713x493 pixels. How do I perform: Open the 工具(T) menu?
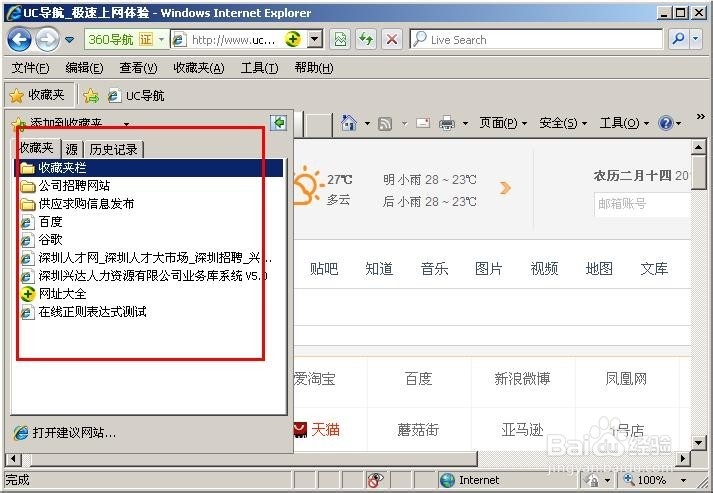coord(259,68)
